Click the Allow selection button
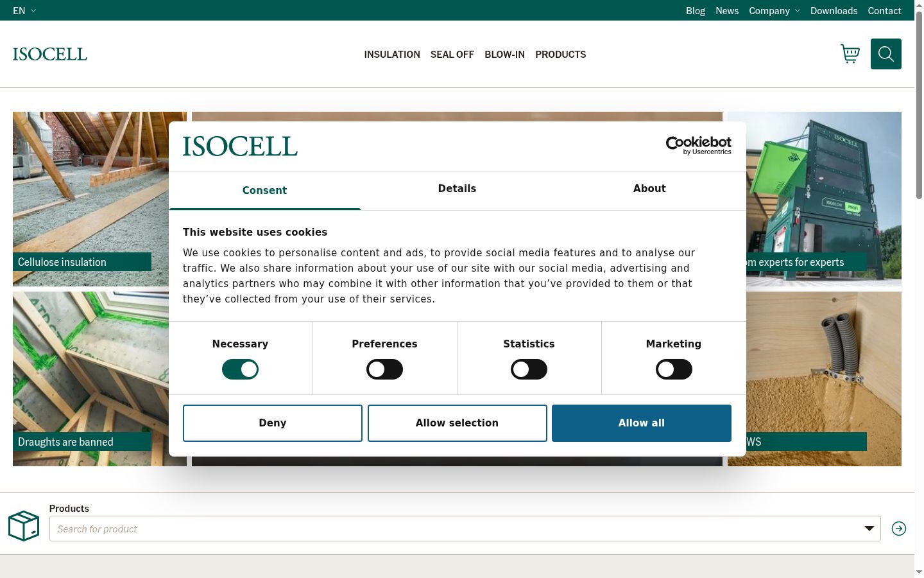Image resolution: width=924 pixels, height=578 pixels. (457, 423)
